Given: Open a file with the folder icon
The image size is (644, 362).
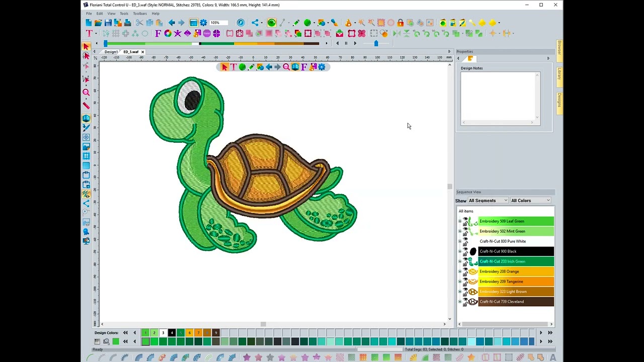Looking at the screenshot, I should click(x=98, y=23).
